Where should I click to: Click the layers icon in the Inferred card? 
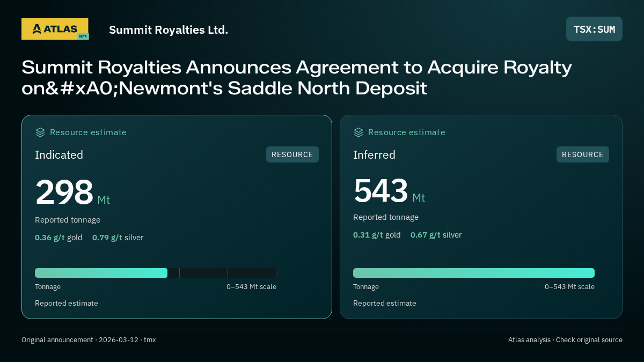358,132
